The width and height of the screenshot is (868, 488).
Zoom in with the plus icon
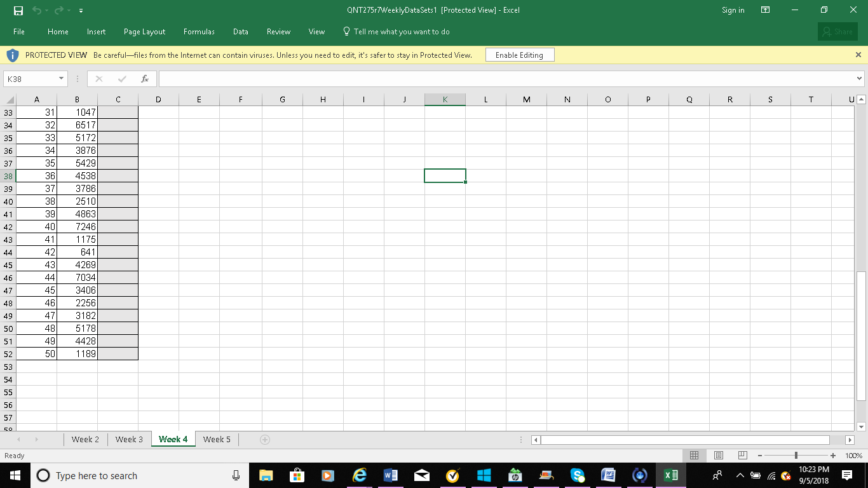[x=833, y=456]
